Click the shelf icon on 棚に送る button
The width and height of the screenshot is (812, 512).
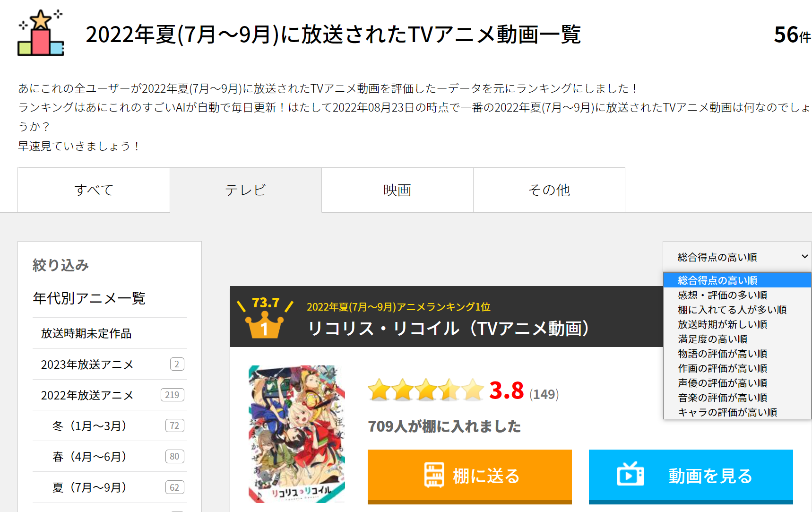coord(434,475)
